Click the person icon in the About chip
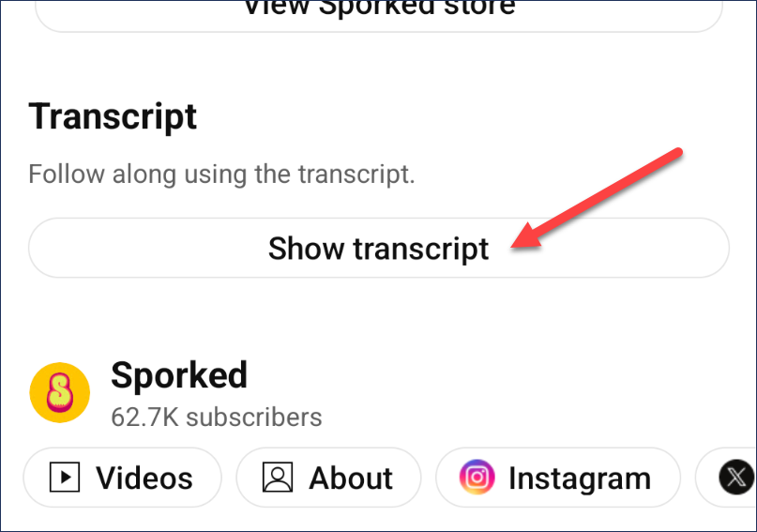The width and height of the screenshot is (757, 532). point(278,478)
